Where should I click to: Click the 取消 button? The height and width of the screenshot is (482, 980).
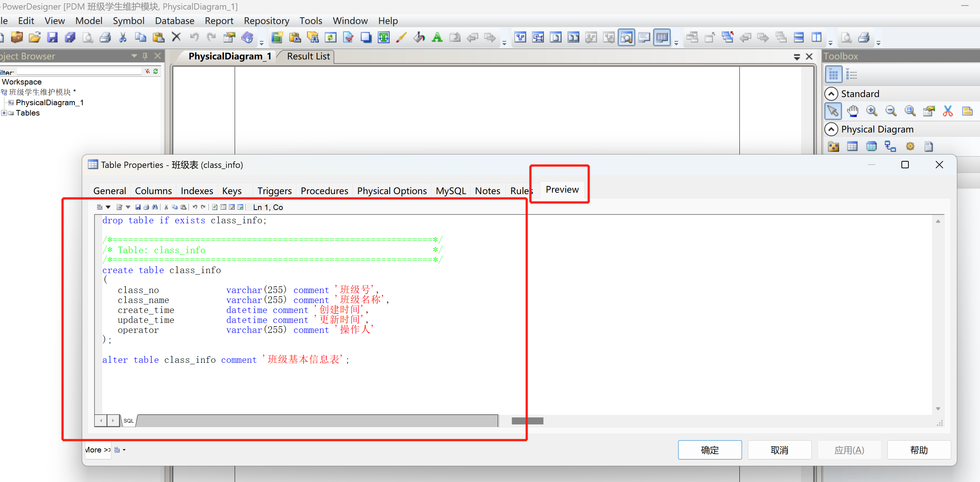779,450
